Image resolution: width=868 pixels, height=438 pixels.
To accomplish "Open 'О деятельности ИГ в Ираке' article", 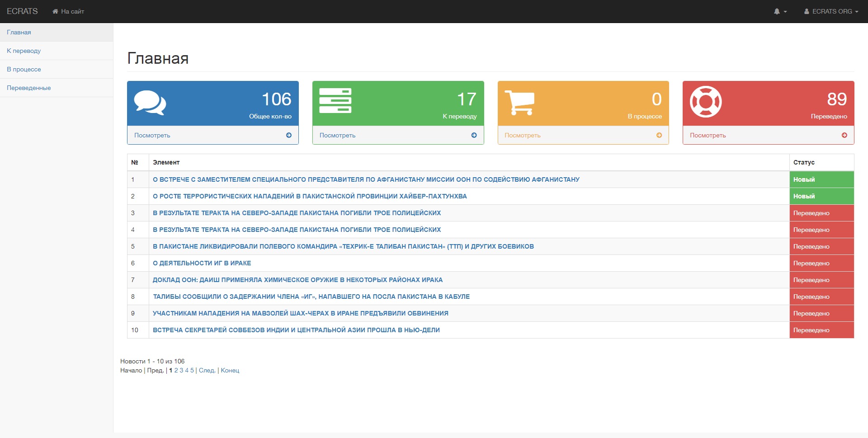I will tap(202, 263).
